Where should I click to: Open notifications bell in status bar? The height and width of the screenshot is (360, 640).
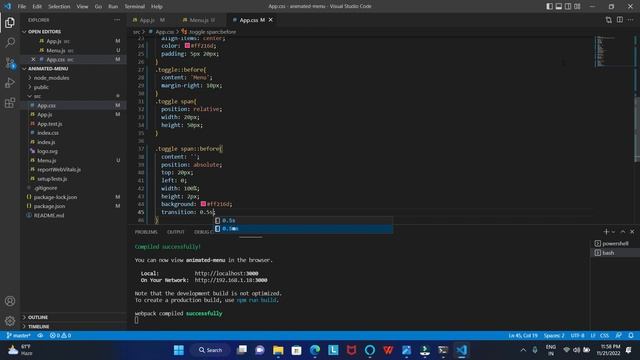631,336
